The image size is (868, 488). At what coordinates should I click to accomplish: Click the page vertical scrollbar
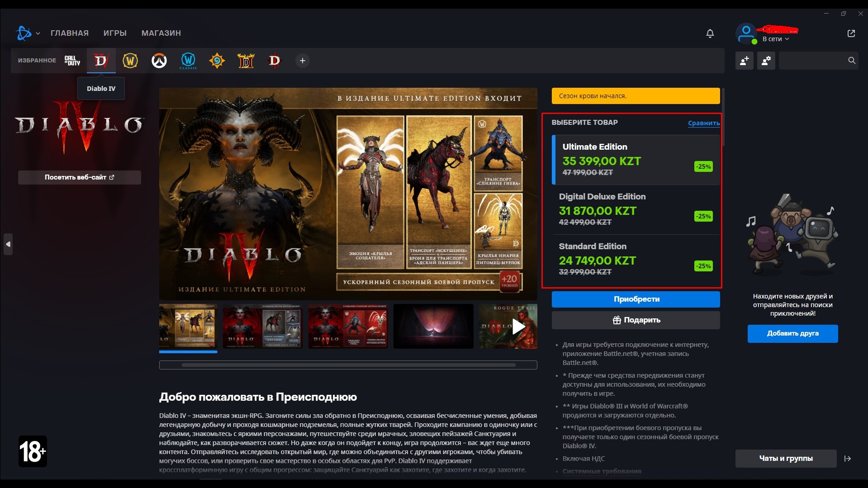[723, 118]
